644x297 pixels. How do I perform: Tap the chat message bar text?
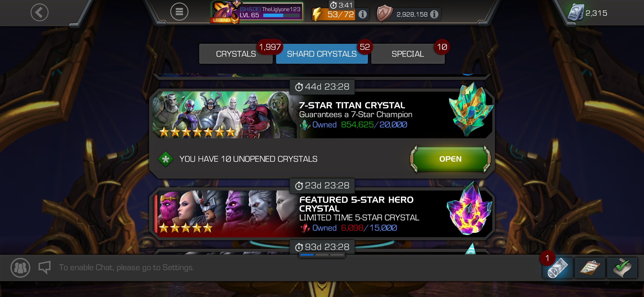(x=127, y=267)
